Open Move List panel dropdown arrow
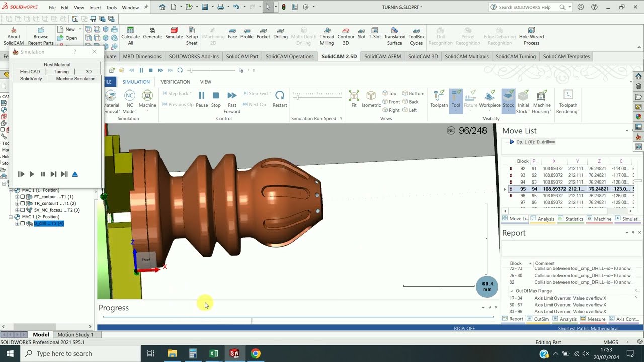 pos(627,131)
